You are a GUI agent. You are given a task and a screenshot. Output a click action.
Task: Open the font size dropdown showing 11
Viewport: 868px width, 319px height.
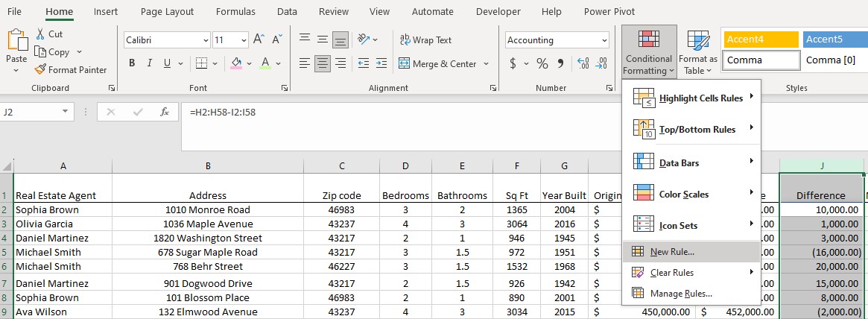(244, 40)
